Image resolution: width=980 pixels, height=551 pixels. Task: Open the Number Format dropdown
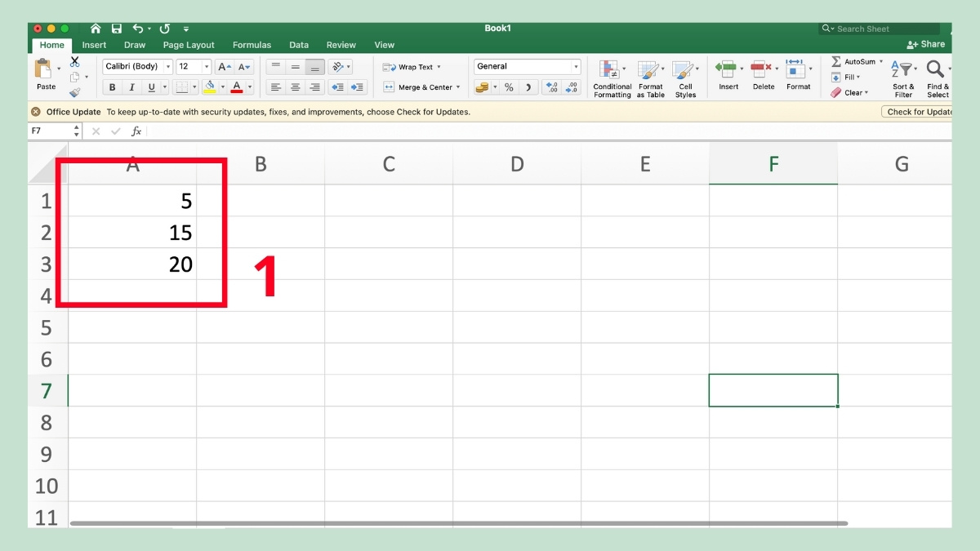pyautogui.click(x=526, y=66)
